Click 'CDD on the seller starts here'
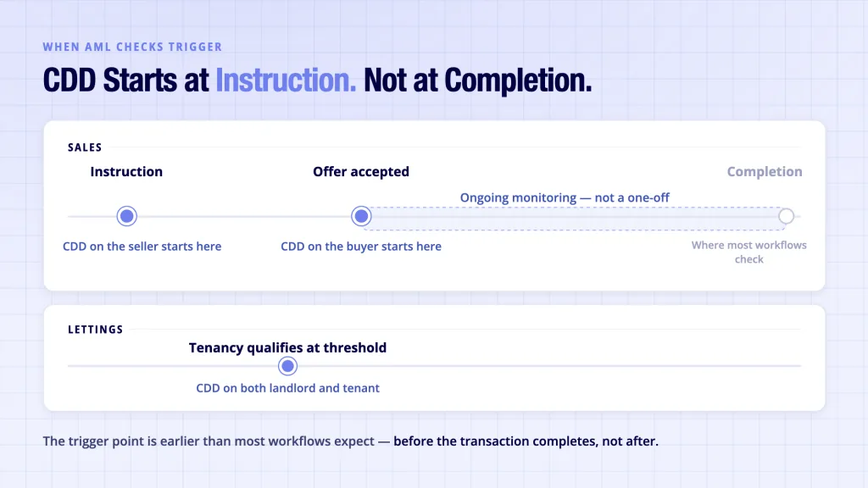 (x=142, y=247)
